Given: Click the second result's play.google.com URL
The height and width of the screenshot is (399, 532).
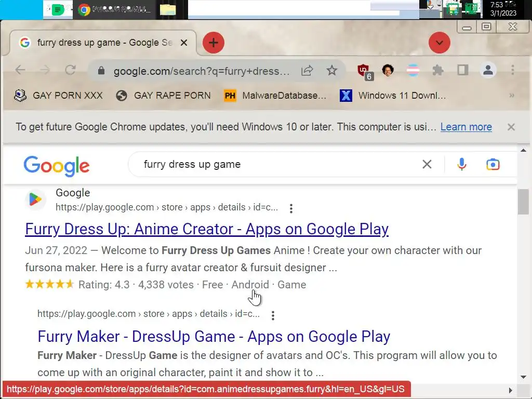Looking at the screenshot, I should pos(149,314).
